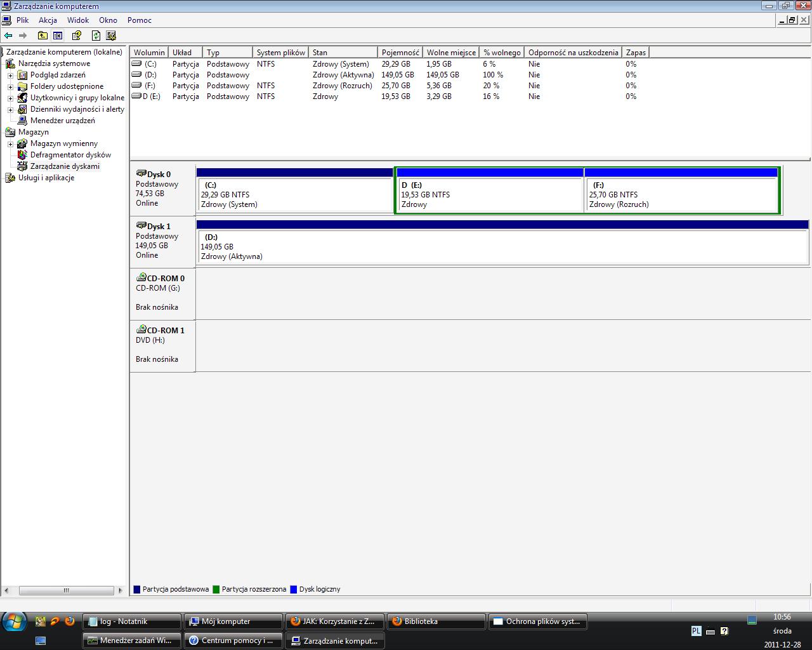Select the Zarządzanie komputerem (lokalne) root node
Viewport: 812px width, 650px height.
coord(64,52)
